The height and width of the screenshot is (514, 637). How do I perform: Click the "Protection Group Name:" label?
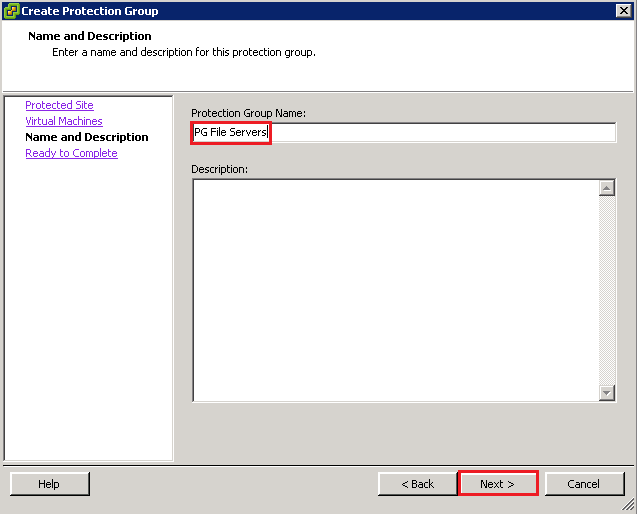(248, 113)
